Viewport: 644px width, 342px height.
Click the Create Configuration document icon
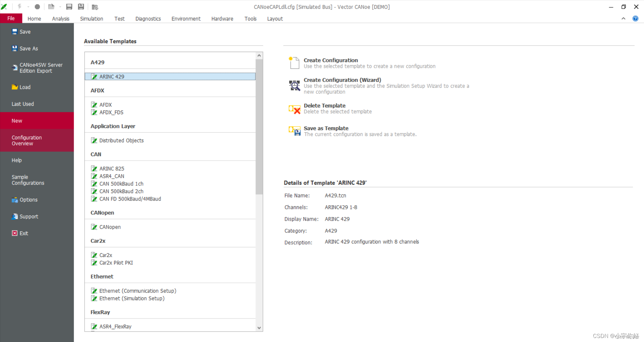point(294,63)
